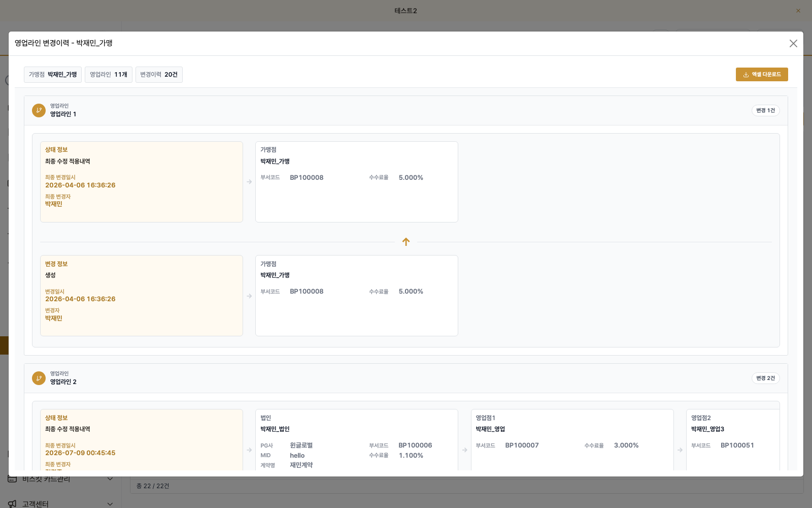Click the arrow icon next to 상태 정보 card

point(249,182)
